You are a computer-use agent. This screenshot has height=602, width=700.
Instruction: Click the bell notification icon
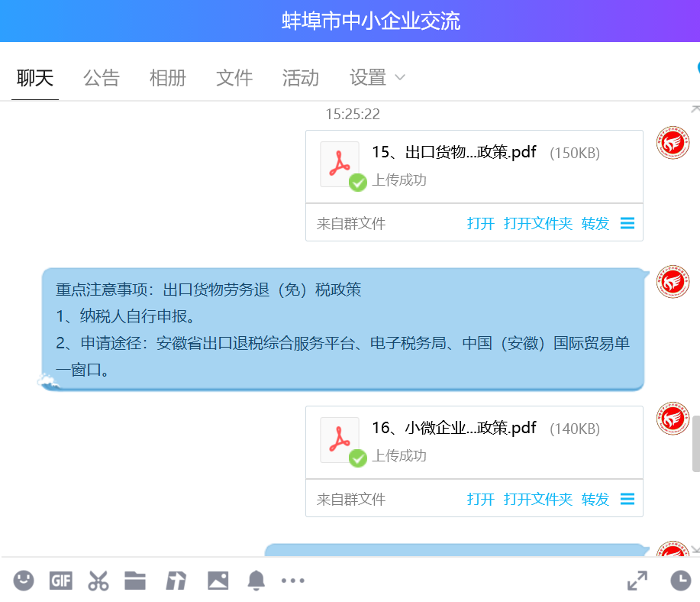coord(256,581)
